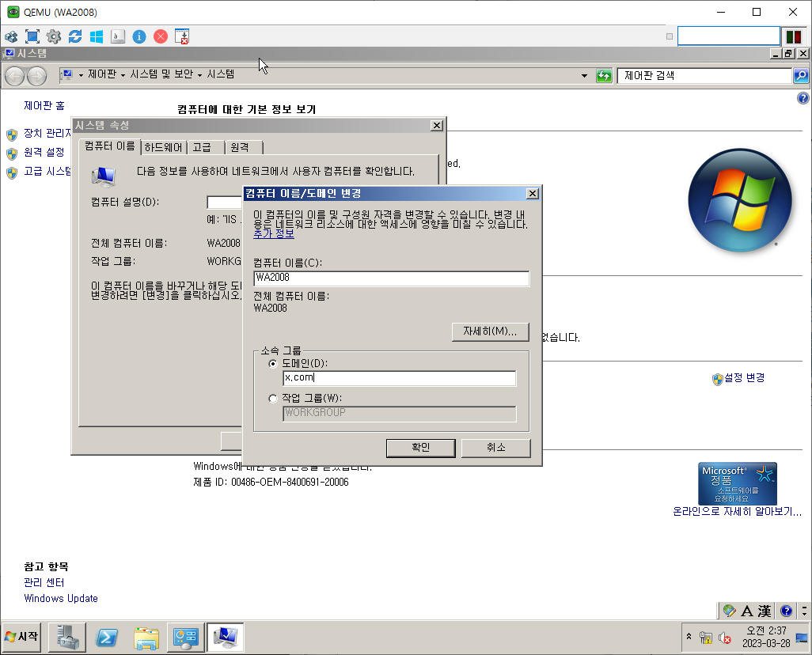The height and width of the screenshot is (655, 812).
Task: Click the 컴퓨터 이름(C) input field
Action: (x=392, y=278)
